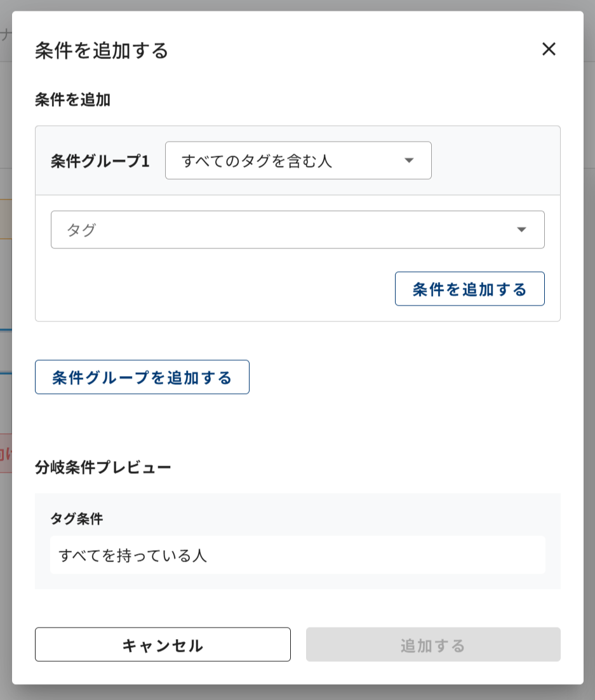Click the selected value text すべてのタグを含む人
The width and height of the screenshot is (595, 700).
[257, 161]
